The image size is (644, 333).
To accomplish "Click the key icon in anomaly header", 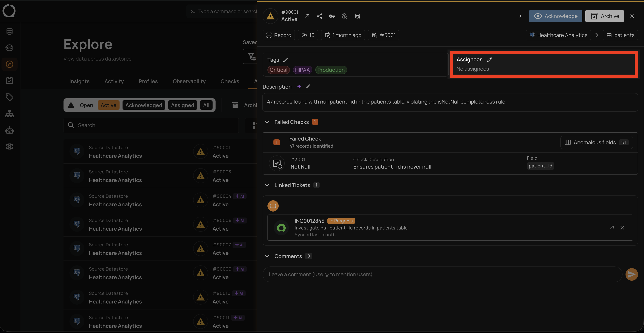I will click(332, 16).
